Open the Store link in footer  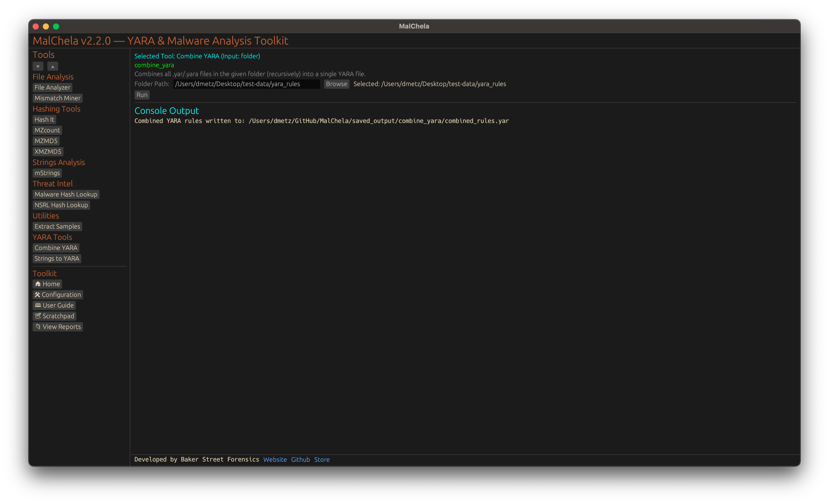coord(322,460)
